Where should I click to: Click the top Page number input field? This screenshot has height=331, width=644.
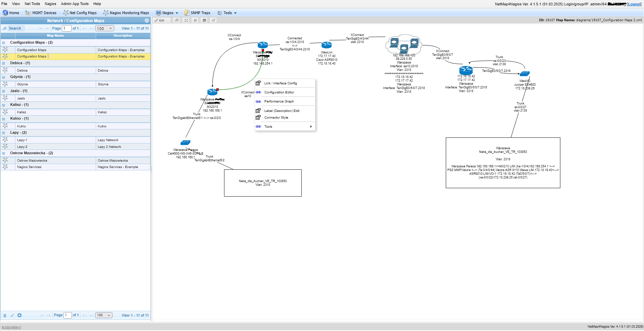67,29
